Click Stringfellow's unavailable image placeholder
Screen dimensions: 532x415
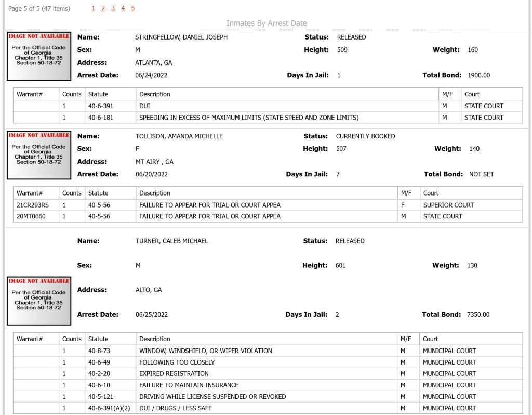tap(39, 56)
